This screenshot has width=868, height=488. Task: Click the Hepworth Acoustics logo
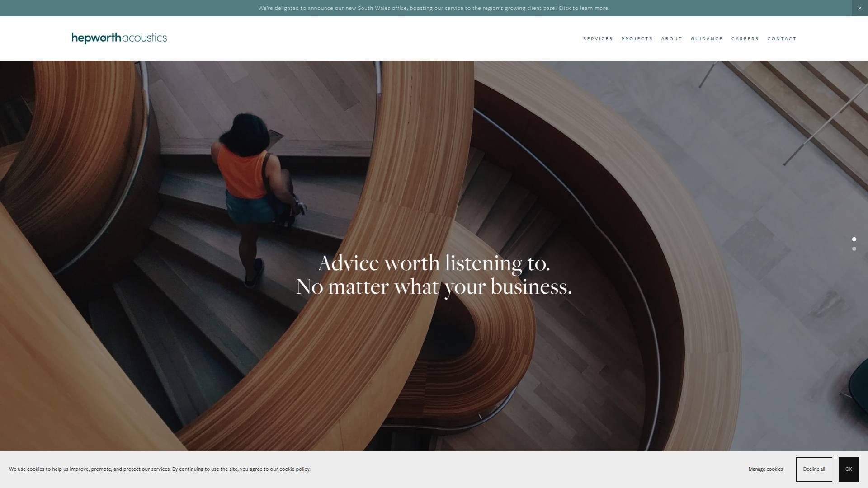(119, 38)
